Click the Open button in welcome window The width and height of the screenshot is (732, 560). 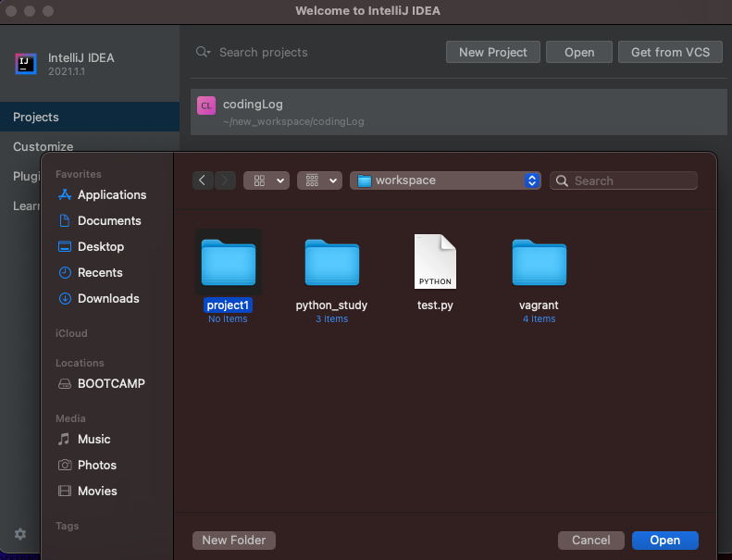[x=579, y=52]
